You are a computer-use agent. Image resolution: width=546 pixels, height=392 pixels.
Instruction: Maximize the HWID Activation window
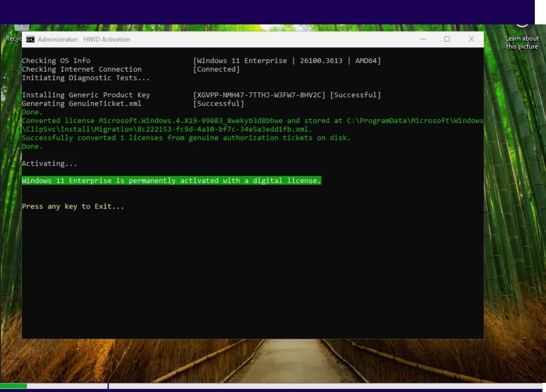(x=447, y=39)
